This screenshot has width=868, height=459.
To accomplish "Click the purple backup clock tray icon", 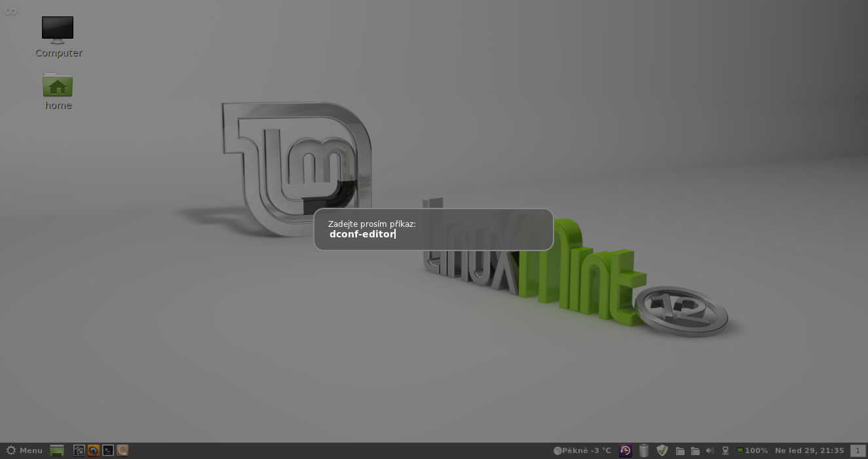I will pos(626,450).
